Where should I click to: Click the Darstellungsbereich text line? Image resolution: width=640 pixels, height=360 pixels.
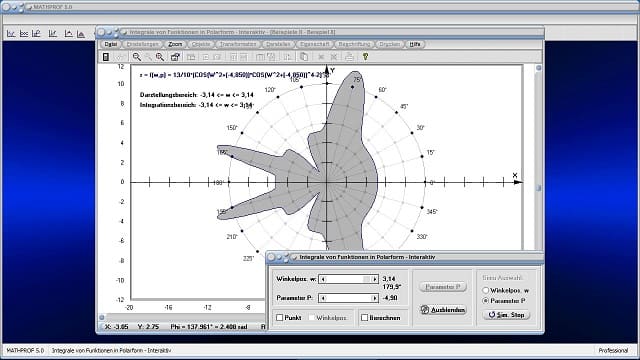pyautogui.click(x=196, y=95)
